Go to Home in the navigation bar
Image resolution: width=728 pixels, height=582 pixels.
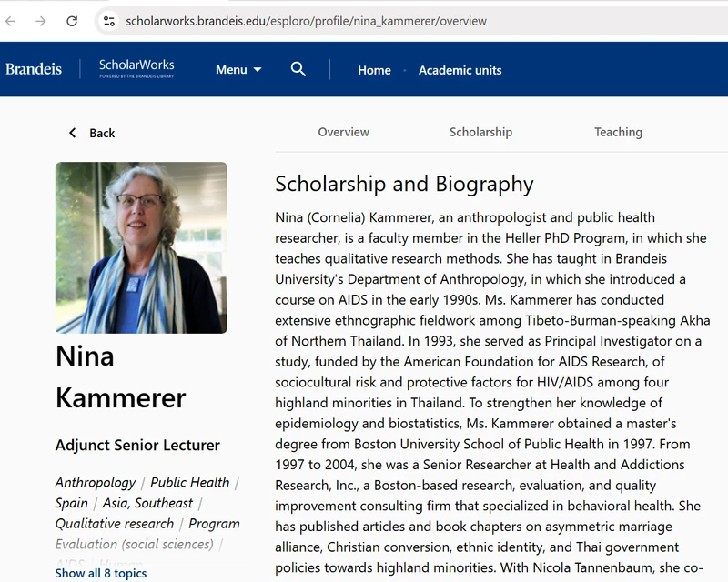click(x=374, y=70)
